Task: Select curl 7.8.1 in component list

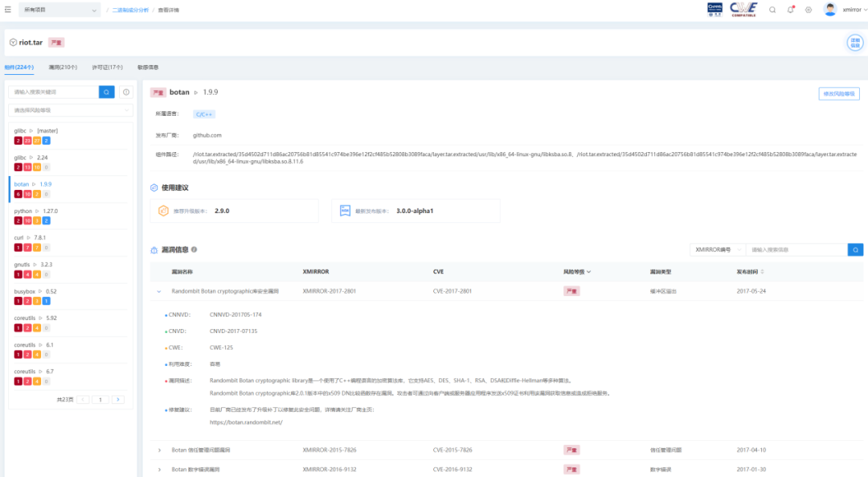Action: [x=70, y=243]
